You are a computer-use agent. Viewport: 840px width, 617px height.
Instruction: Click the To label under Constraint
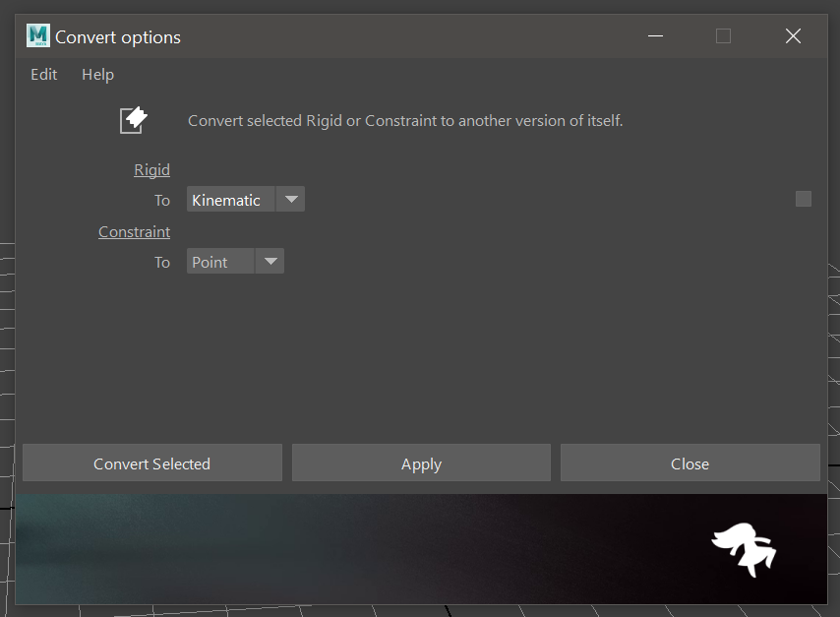tap(162, 263)
